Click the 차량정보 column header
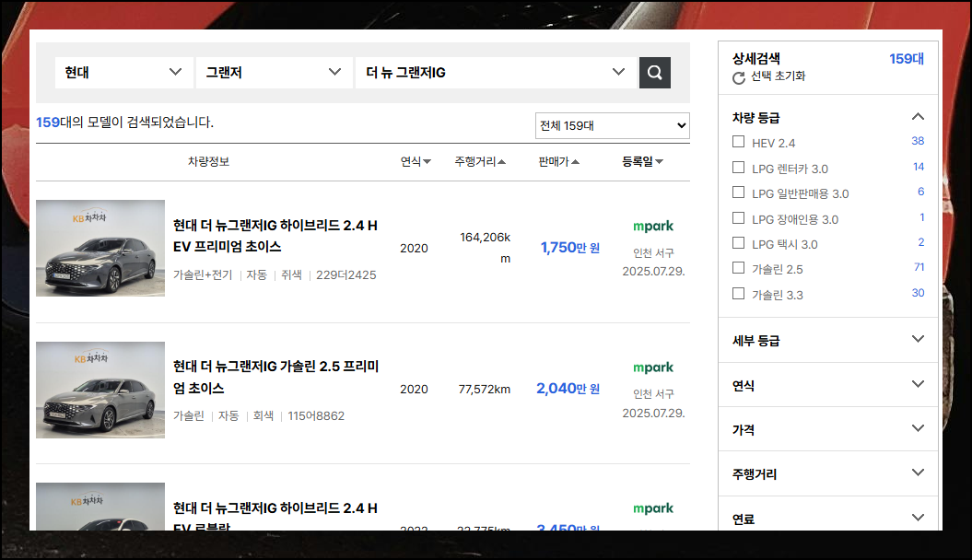972x560 pixels. 209,162
